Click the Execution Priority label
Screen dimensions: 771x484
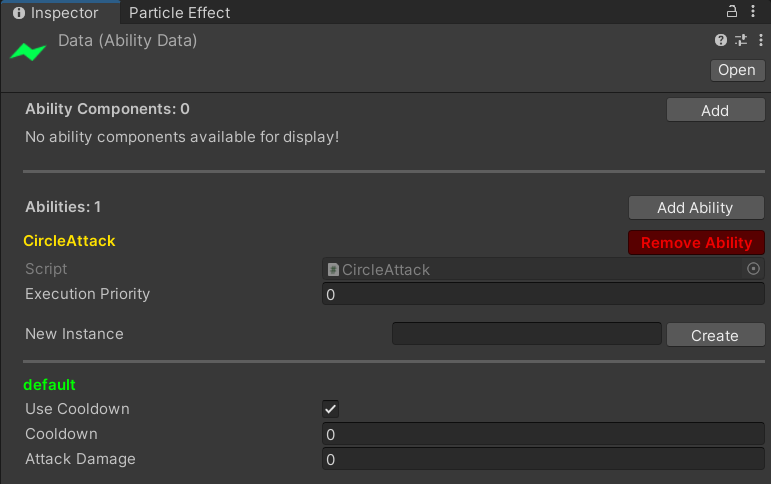coord(88,294)
